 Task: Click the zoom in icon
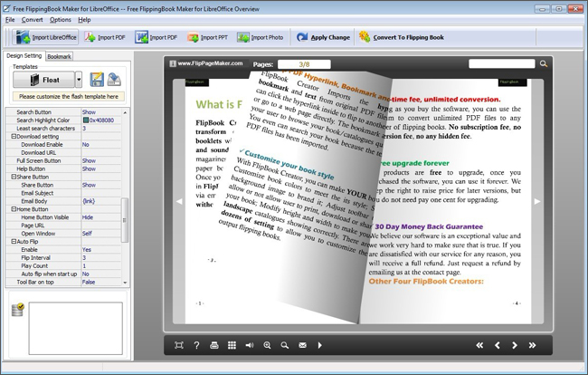[x=267, y=345]
